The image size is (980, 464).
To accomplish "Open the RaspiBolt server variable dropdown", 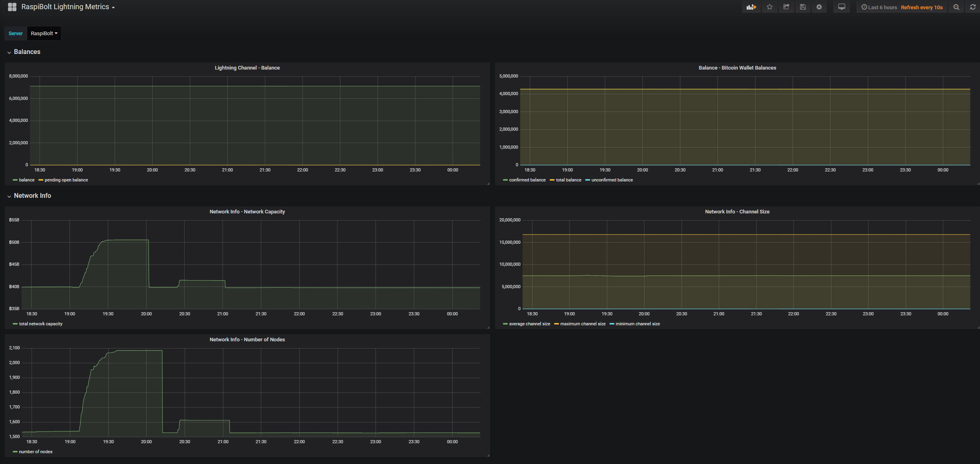I will click(x=44, y=34).
